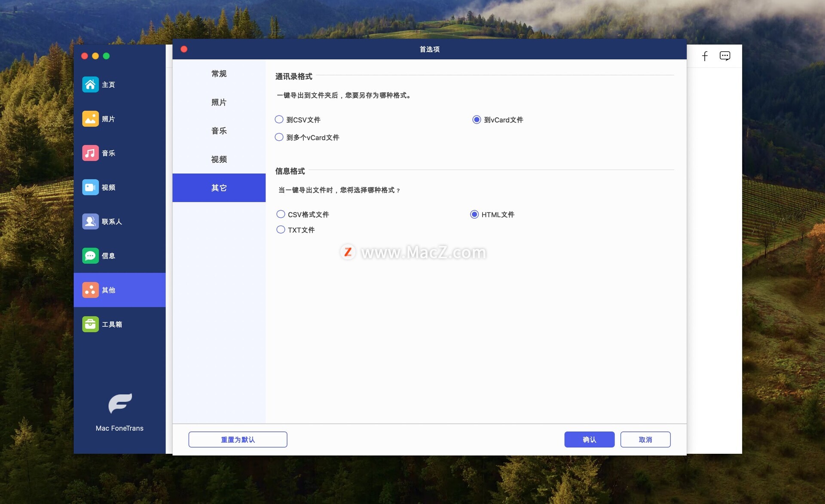
Task: Go to 视频 video icon in sidebar
Action: [90, 188]
